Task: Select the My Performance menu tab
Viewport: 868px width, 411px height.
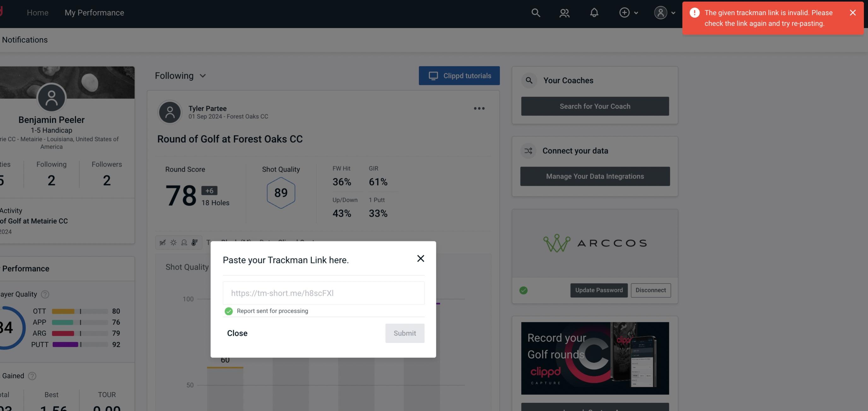Action: coord(95,12)
